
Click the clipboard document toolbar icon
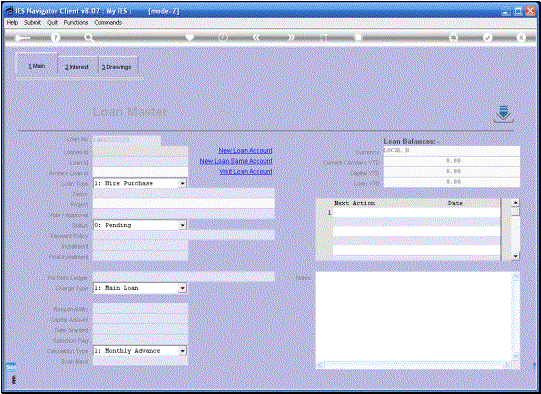coord(358,37)
